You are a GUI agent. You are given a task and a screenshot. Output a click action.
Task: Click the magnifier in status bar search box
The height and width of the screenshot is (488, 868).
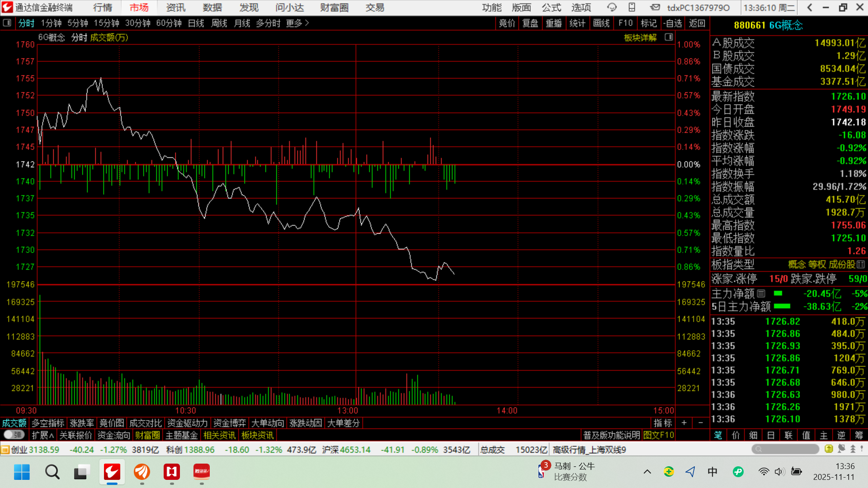click(x=759, y=449)
